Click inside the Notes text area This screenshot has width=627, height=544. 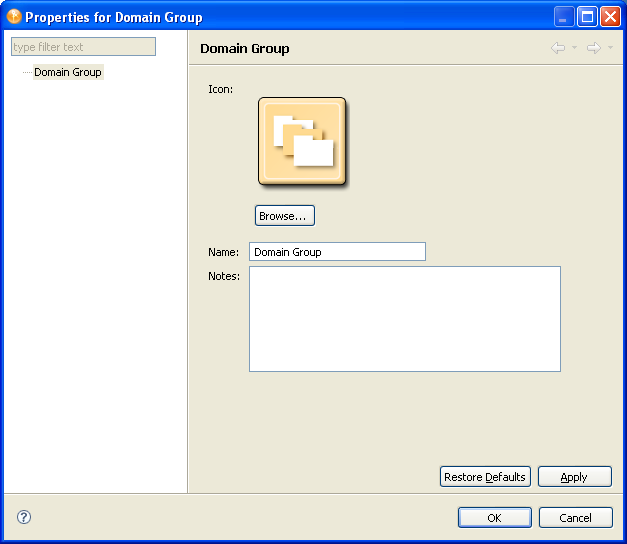click(405, 319)
